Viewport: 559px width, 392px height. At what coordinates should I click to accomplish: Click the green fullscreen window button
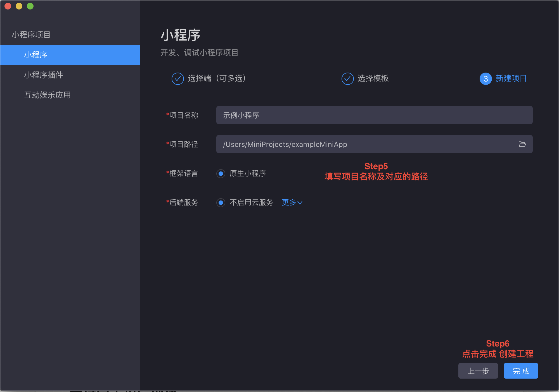click(30, 6)
